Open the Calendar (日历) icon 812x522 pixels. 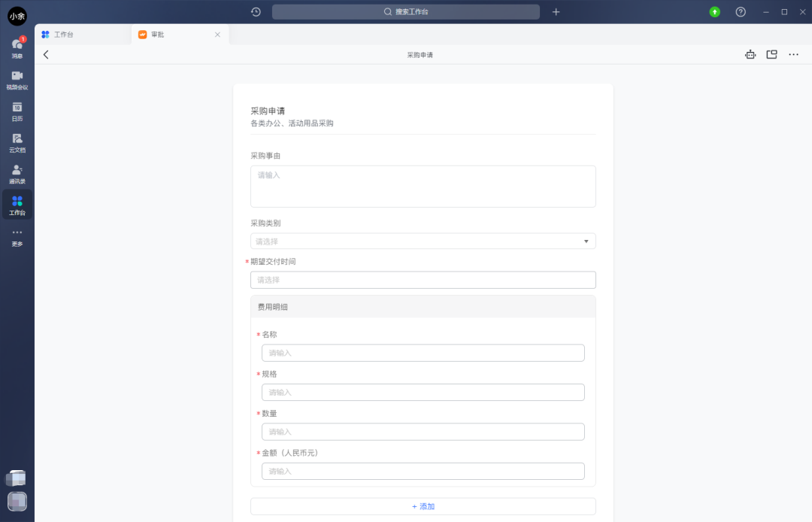click(x=17, y=111)
